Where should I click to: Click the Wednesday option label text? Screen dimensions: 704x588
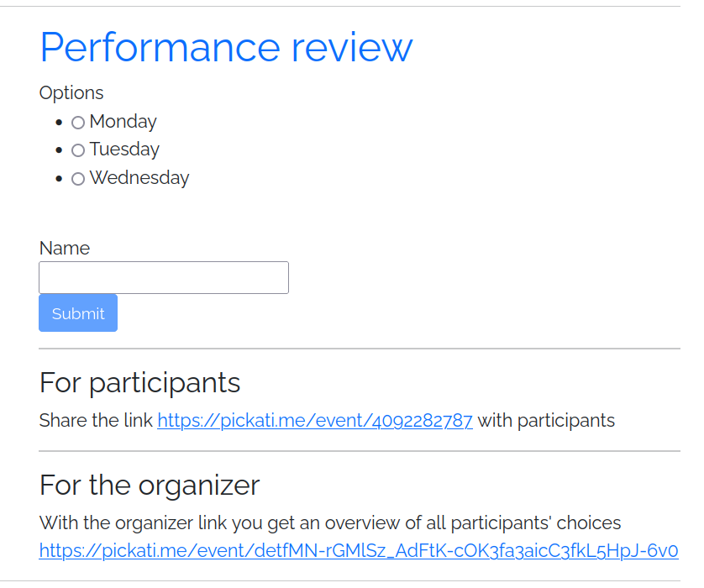pos(139,178)
